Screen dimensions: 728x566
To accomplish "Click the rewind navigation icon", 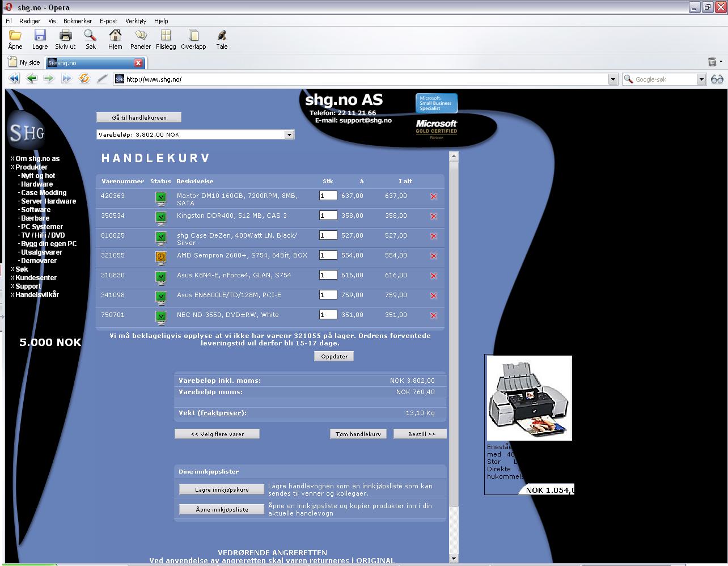I will (14, 79).
